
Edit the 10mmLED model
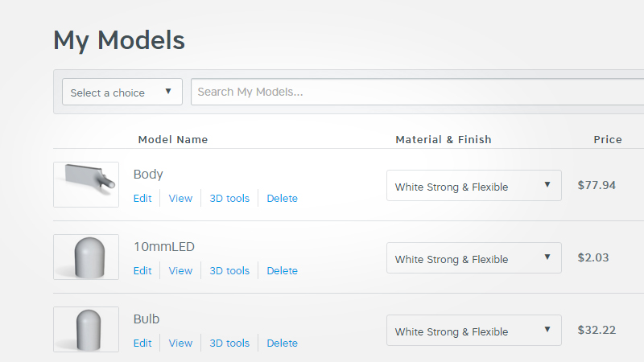(142, 271)
